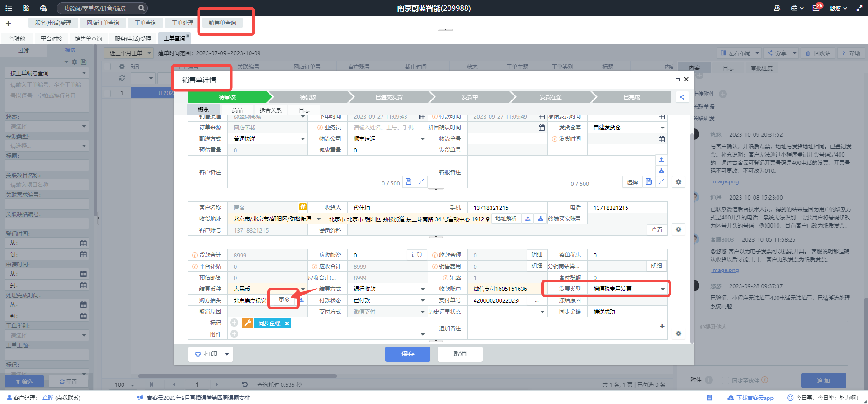Open the dropdown arrow next to 打印
Viewport: 868px width, 404px height.
click(226, 354)
